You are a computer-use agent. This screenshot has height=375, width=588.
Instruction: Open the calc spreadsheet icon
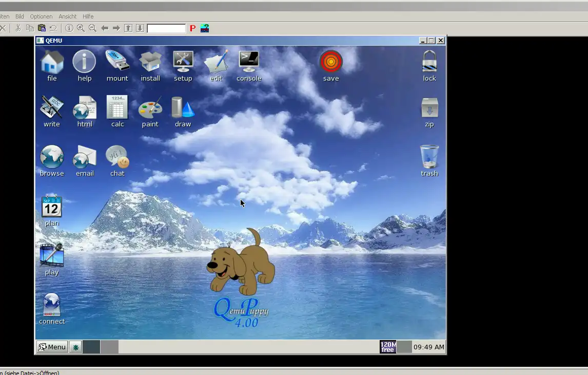pyautogui.click(x=117, y=107)
